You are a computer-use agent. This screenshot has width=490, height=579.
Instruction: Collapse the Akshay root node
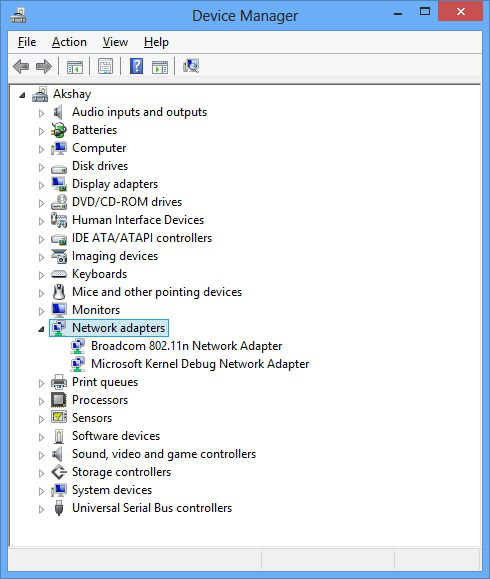[22, 95]
